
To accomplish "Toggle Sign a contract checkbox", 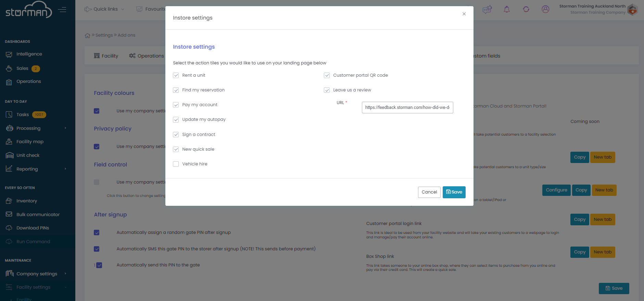I will coord(176,135).
